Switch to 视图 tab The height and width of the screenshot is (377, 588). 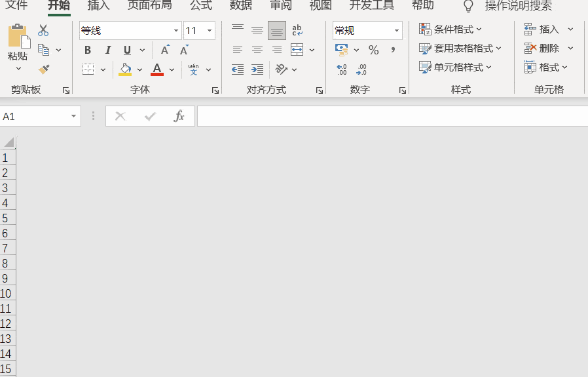(x=321, y=5)
